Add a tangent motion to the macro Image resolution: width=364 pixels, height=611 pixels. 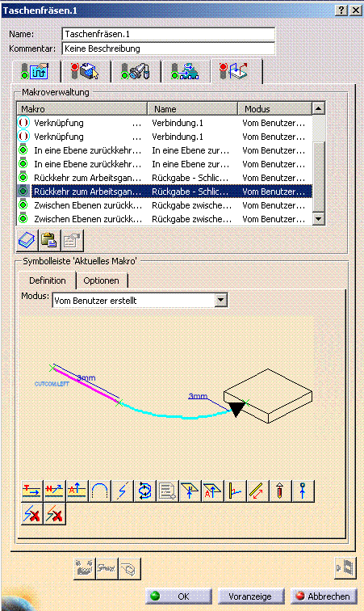(x=31, y=491)
